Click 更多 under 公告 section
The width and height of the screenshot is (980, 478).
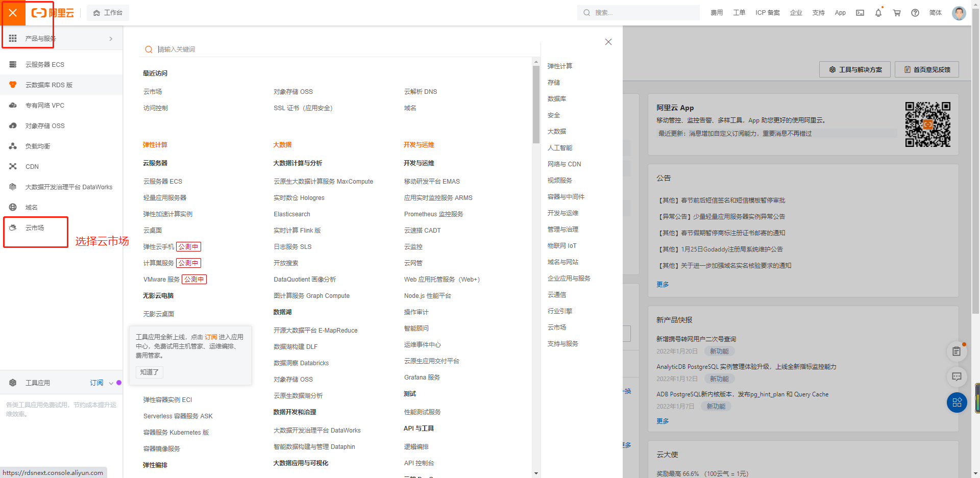point(663,285)
